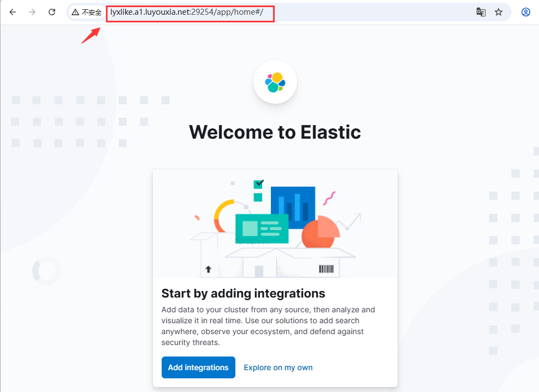This screenshot has height=392, width=539.
Task: Open the browser profile account icon
Action: pyautogui.click(x=525, y=13)
